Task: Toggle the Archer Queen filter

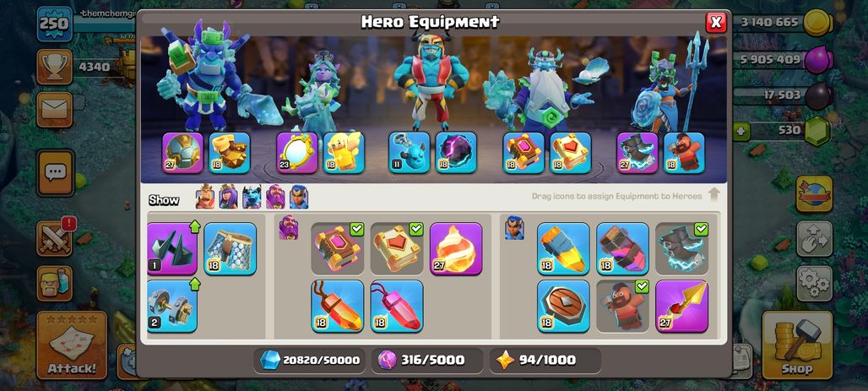Action: [x=228, y=197]
